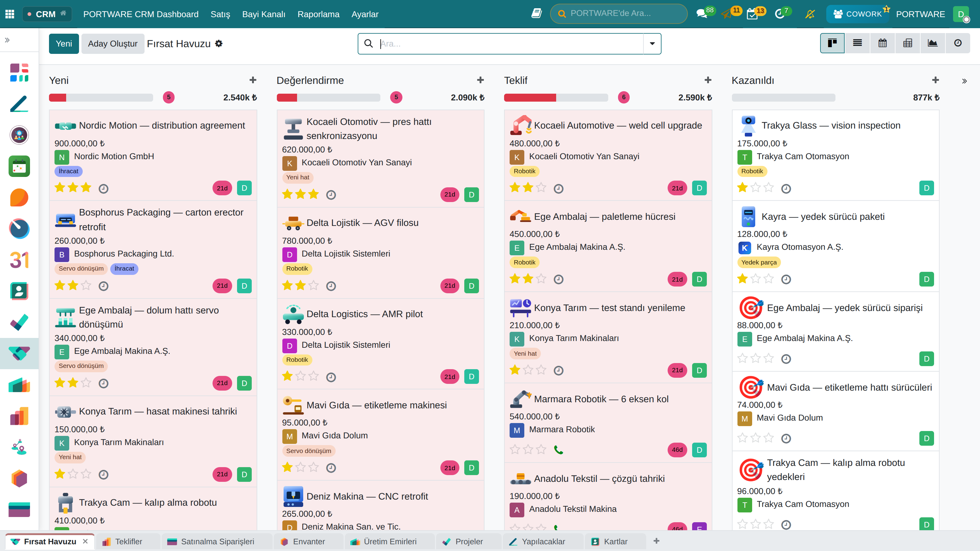This screenshot has height=551, width=980.
Task: Add a new card in Teklif column
Action: tap(708, 80)
